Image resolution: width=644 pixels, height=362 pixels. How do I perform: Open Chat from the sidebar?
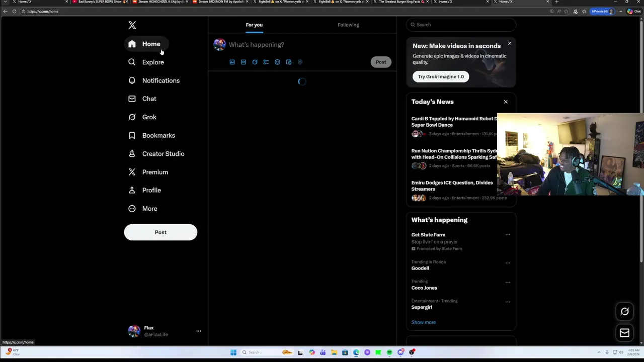click(x=142, y=99)
